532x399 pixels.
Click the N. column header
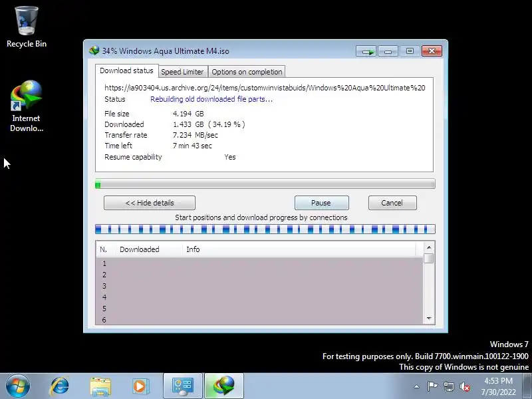tap(106, 249)
